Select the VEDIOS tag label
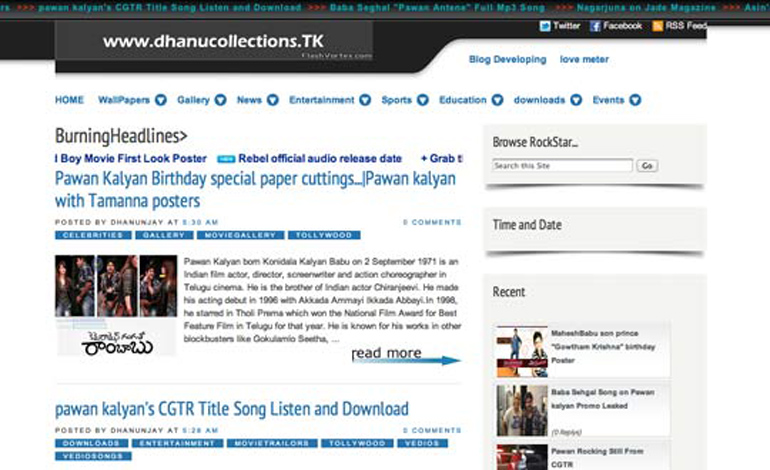This screenshot has height=470, width=770. click(422, 443)
